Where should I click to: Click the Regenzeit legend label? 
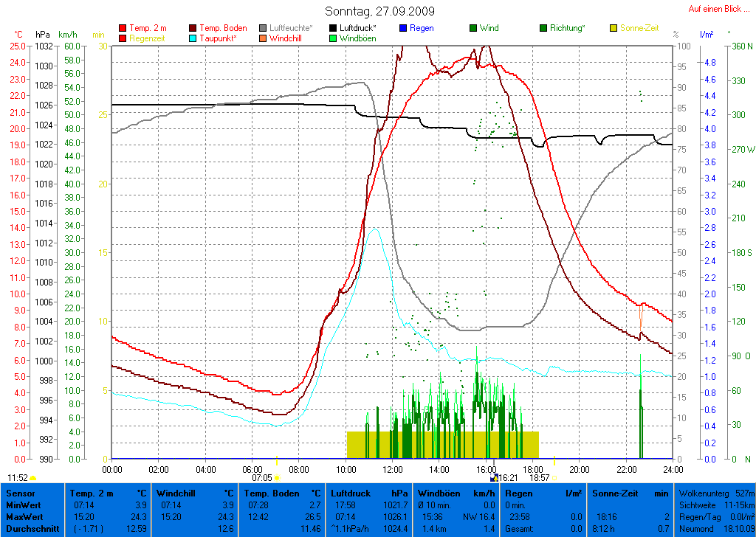[149, 38]
